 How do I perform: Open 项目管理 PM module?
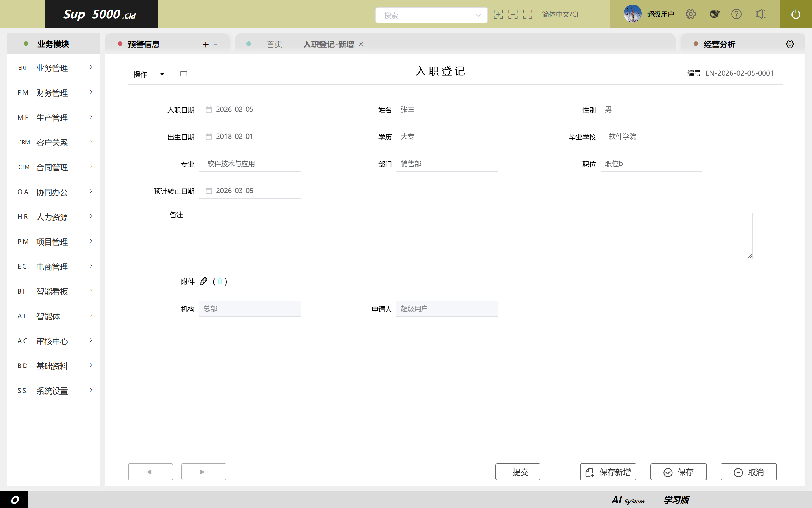click(53, 242)
